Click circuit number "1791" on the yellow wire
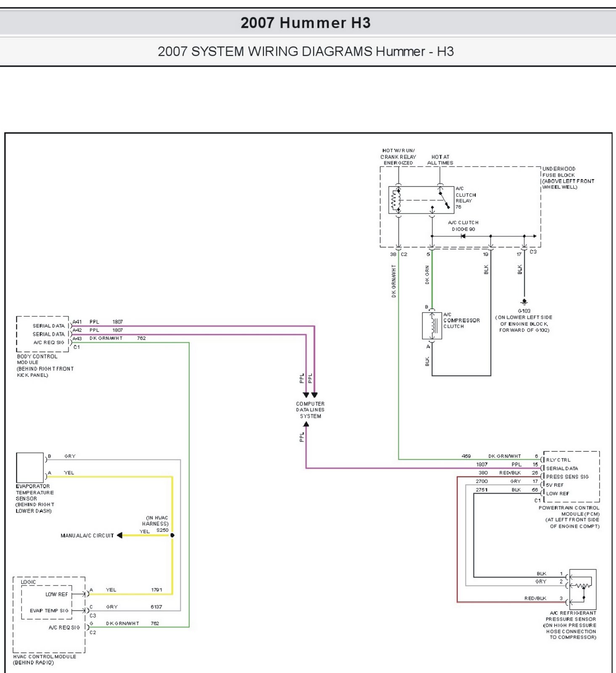Viewport: 616px width, 673px height. click(156, 590)
